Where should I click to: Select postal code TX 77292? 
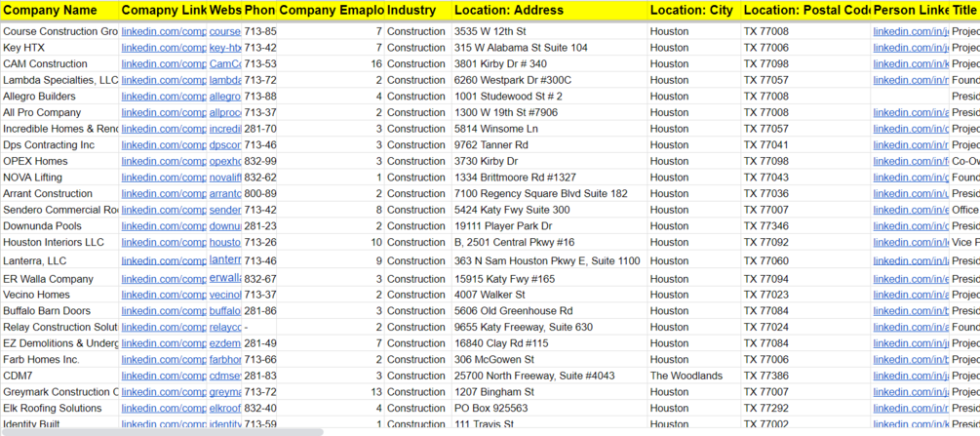click(806, 408)
